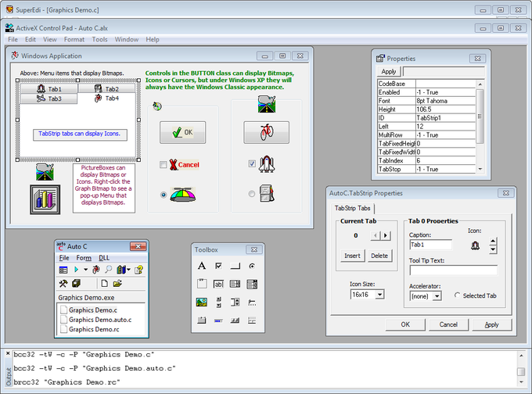Select the radio button beside propeller hat
This screenshot has height=394, width=532.
pyautogui.click(x=164, y=195)
